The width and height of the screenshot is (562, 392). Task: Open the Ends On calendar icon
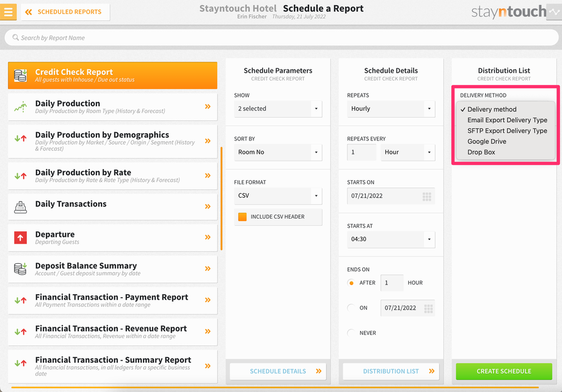(x=428, y=308)
